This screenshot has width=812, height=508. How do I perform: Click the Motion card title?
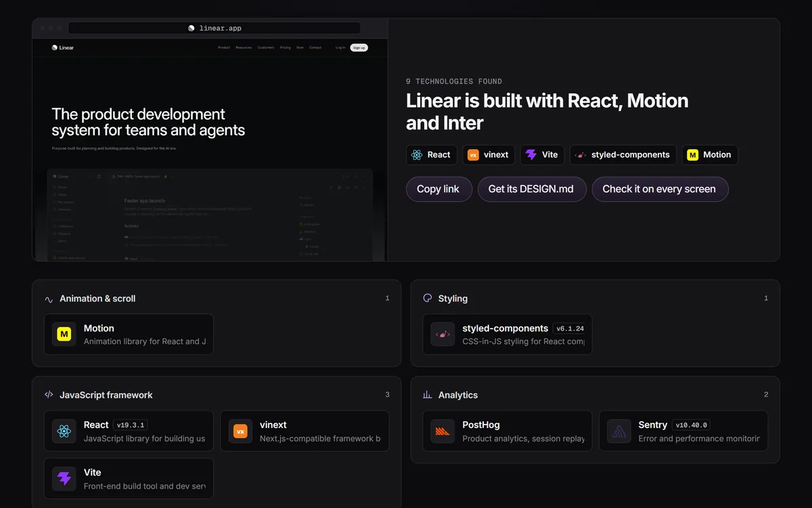point(99,328)
